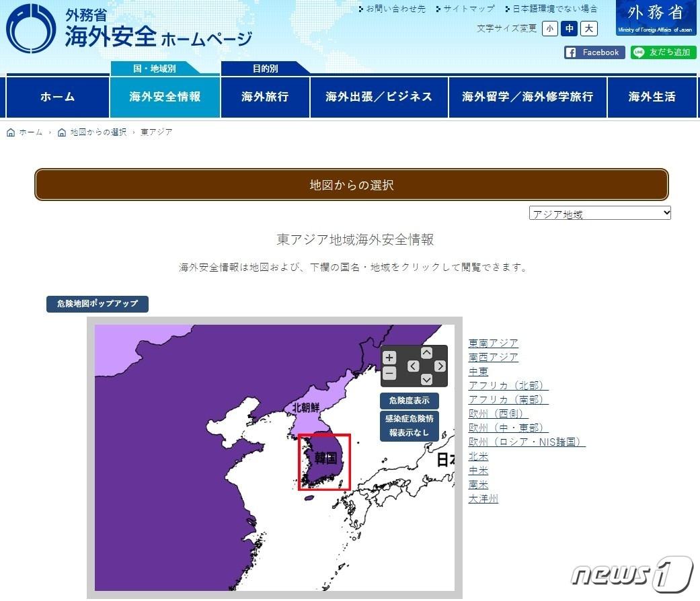Click the LINE 友だち追加 button
Screen dimensions: 700x601
(663, 52)
